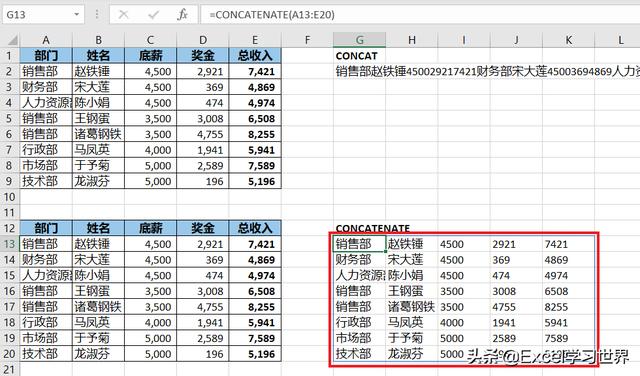Click cell J14 value 369
This screenshot has height=376, width=640.
coord(516,260)
